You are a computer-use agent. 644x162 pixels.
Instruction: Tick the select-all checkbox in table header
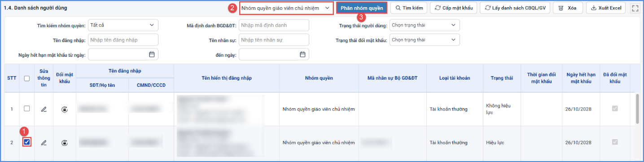tap(27, 78)
